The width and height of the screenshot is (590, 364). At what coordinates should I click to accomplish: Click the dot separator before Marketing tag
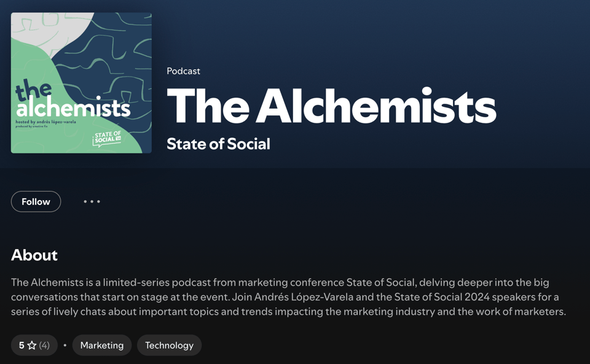pos(65,345)
